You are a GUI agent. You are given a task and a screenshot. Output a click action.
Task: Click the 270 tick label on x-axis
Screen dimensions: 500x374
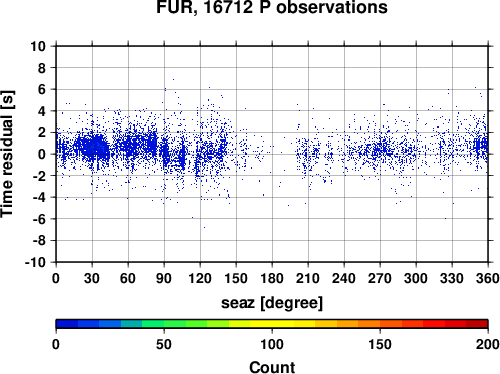click(x=380, y=278)
